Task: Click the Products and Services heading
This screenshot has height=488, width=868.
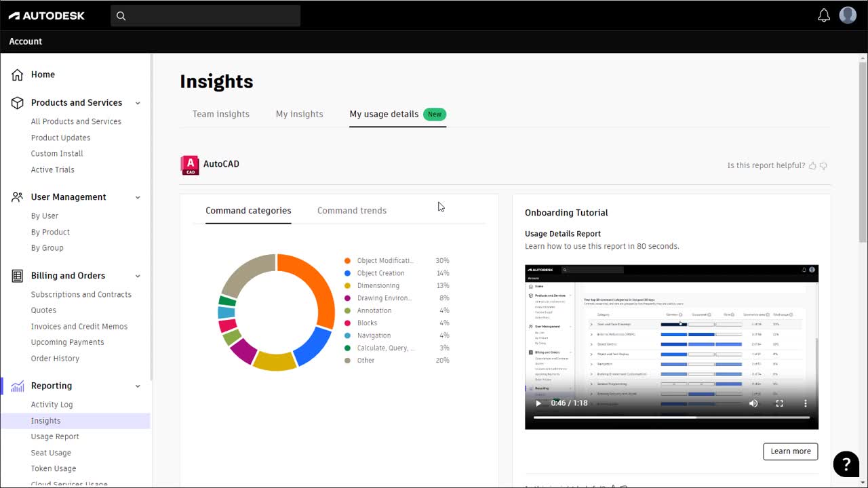Action: [x=77, y=103]
